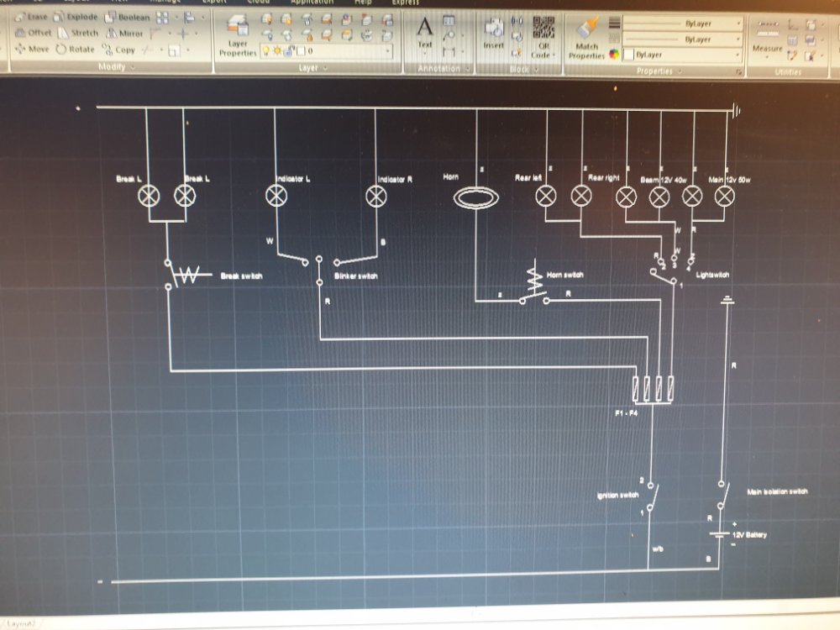840x630 pixels.
Task: Click the first layer tool icon beside Layer Properties
Action: (266, 20)
